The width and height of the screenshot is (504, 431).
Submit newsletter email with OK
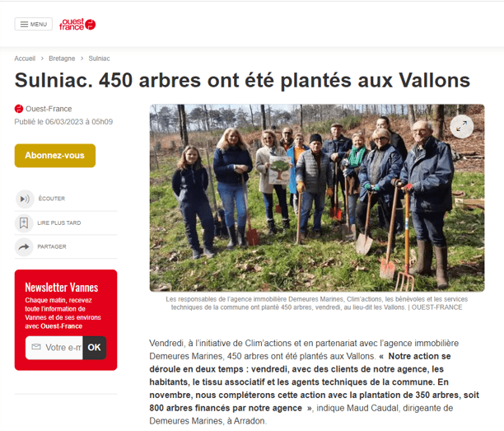coord(94,348)
